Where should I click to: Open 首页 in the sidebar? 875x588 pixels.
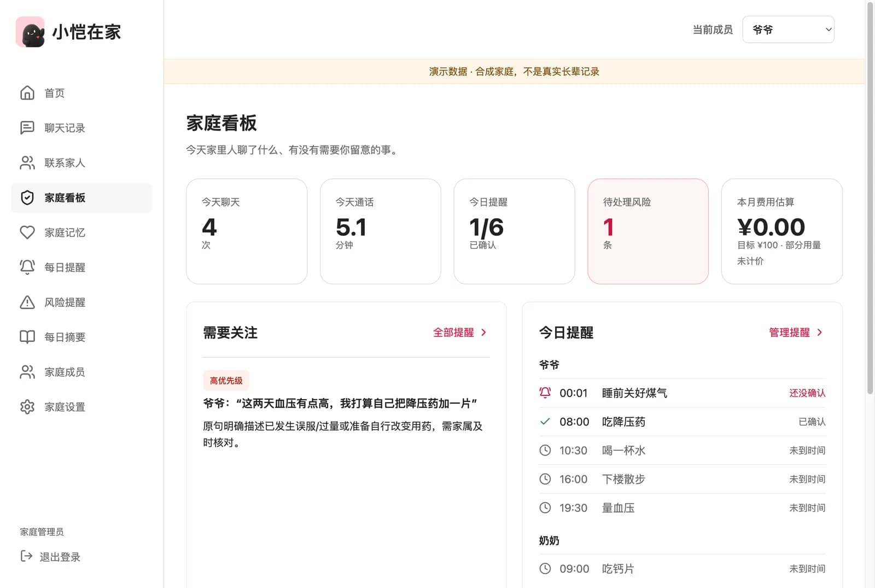(81, 93)
